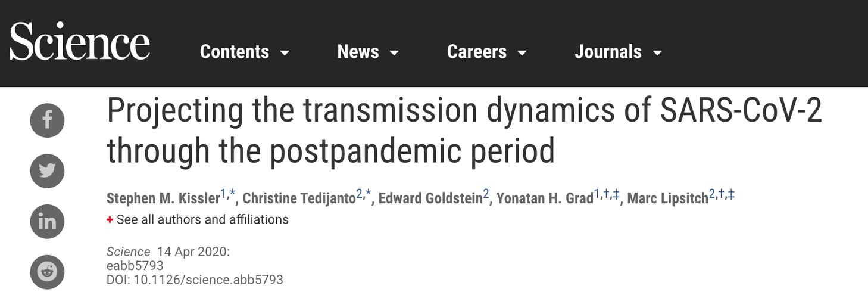This screenshot has width=868, height=298.
Task: Open the Careers dropdown arrow
Action: tap(522, 52)
